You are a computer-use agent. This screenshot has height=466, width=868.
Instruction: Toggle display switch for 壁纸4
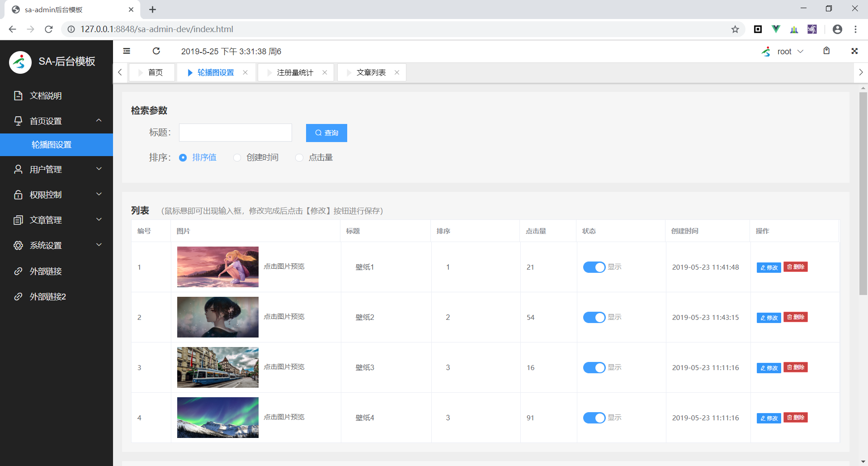coord(594,418)
